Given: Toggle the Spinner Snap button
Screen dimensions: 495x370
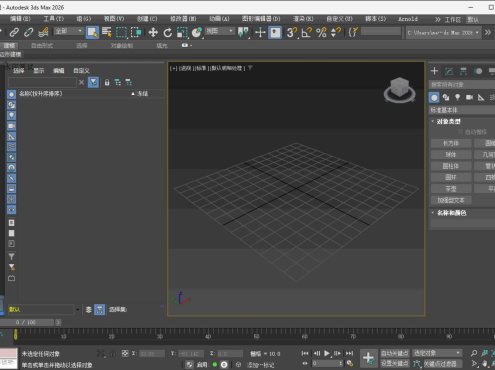Looking at the screenshot, I should pos(335,32).
